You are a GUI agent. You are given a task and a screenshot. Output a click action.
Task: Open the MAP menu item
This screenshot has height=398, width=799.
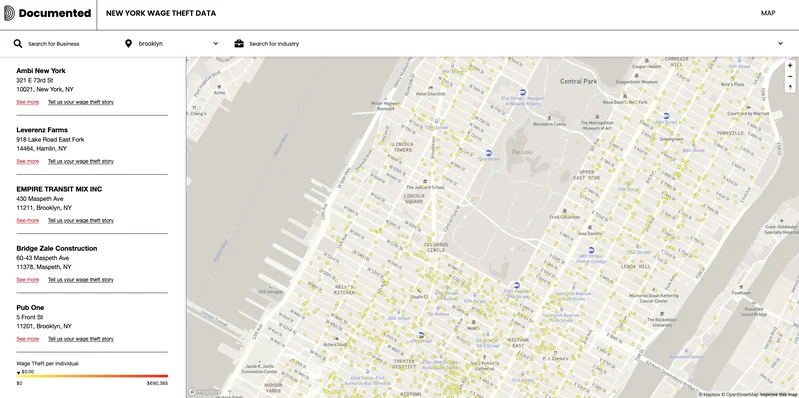(768, 13)
